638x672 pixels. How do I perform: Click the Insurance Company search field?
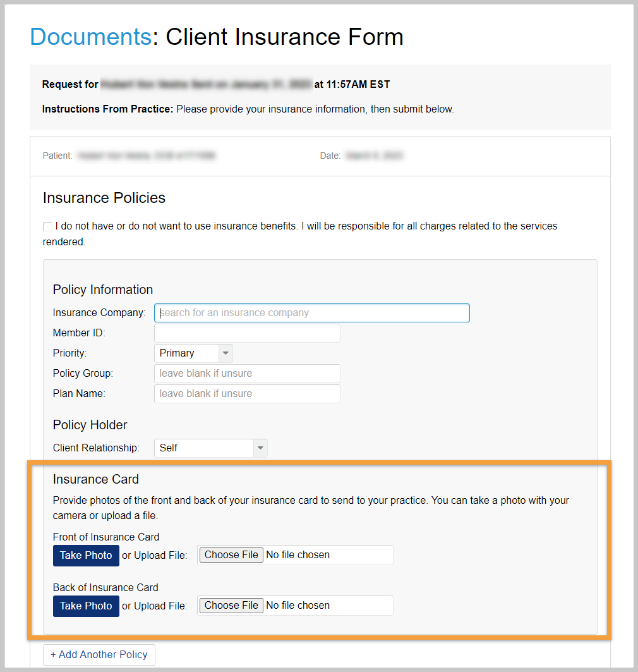311,312
